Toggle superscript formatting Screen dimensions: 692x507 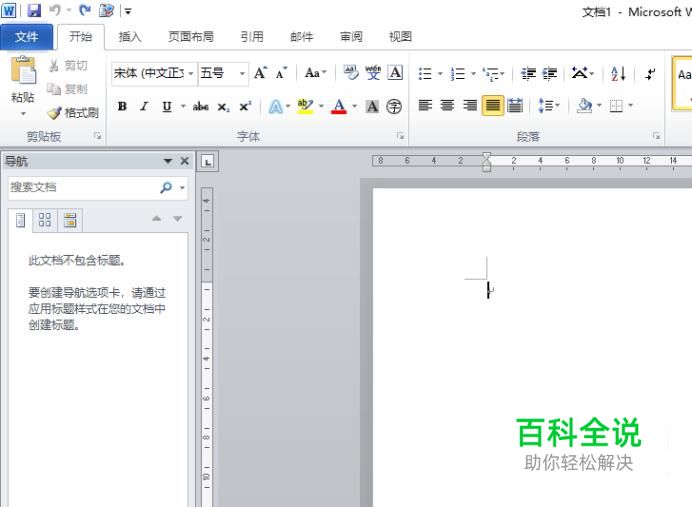245,106
